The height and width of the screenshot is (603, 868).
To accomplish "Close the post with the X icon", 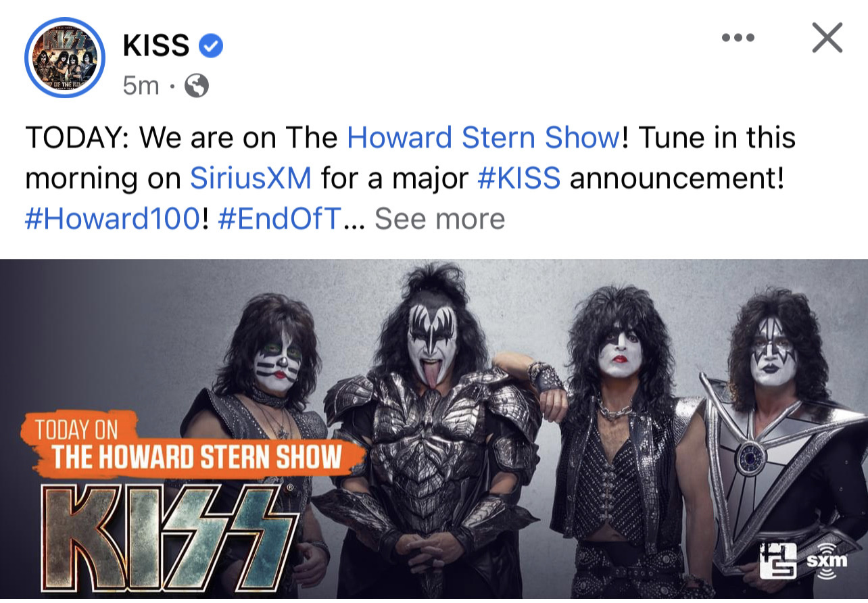I will 827,38.
